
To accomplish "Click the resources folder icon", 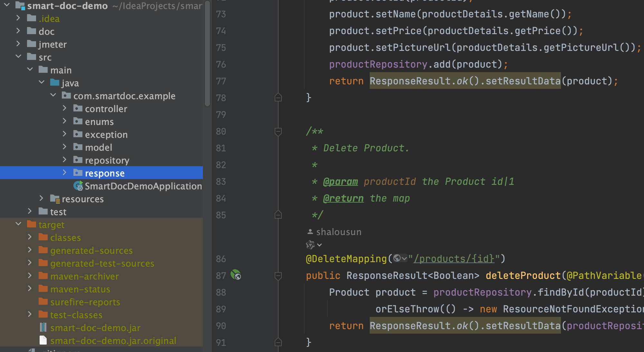I will click(55, 199).
